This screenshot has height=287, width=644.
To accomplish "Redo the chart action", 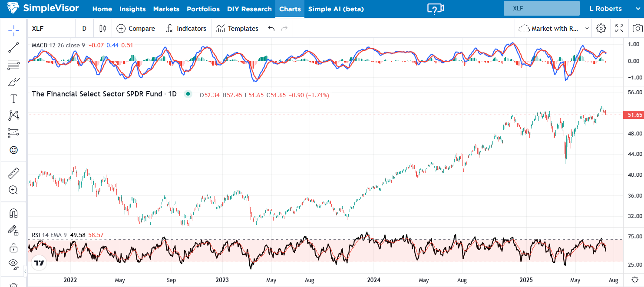I will coord(284,29).
